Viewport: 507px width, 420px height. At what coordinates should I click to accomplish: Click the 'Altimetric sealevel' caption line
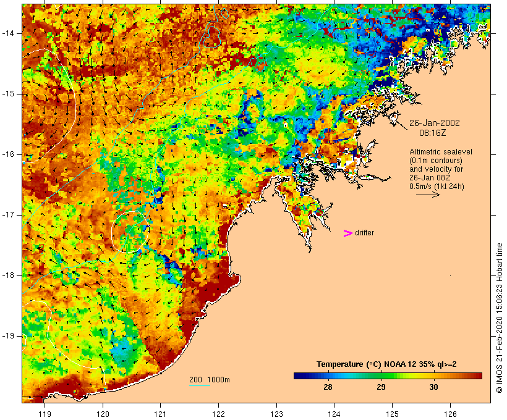(x=441, y=152)
